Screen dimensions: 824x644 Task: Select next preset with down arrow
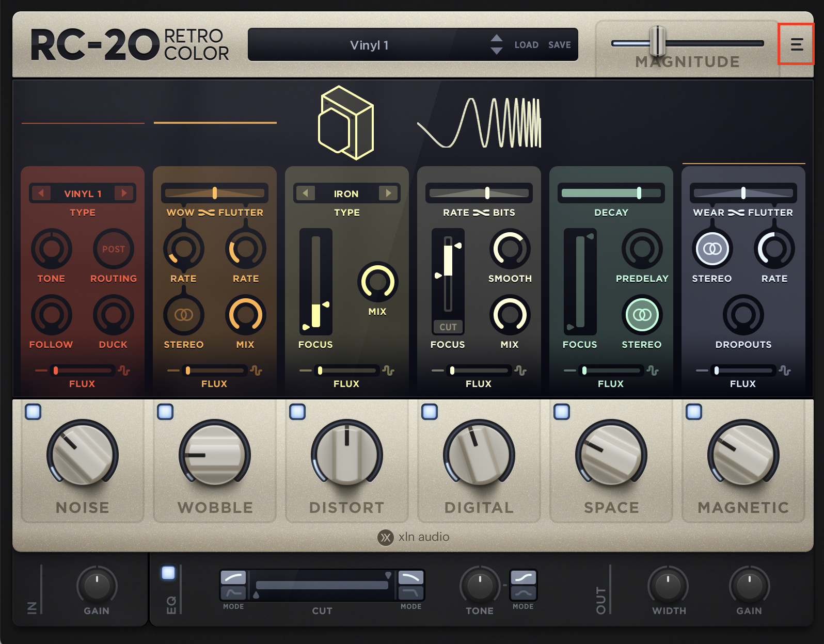[x=497, y=51]
